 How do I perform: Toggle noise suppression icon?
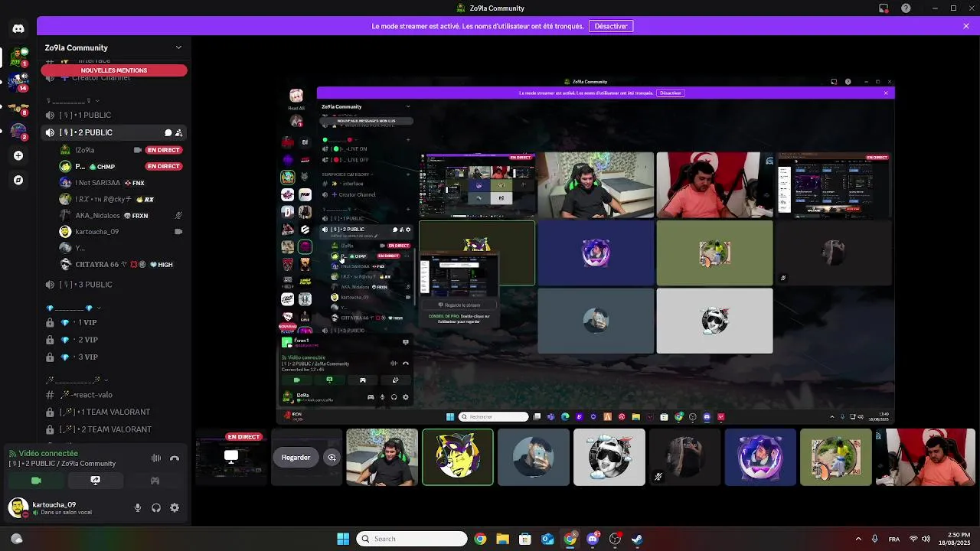156,458
